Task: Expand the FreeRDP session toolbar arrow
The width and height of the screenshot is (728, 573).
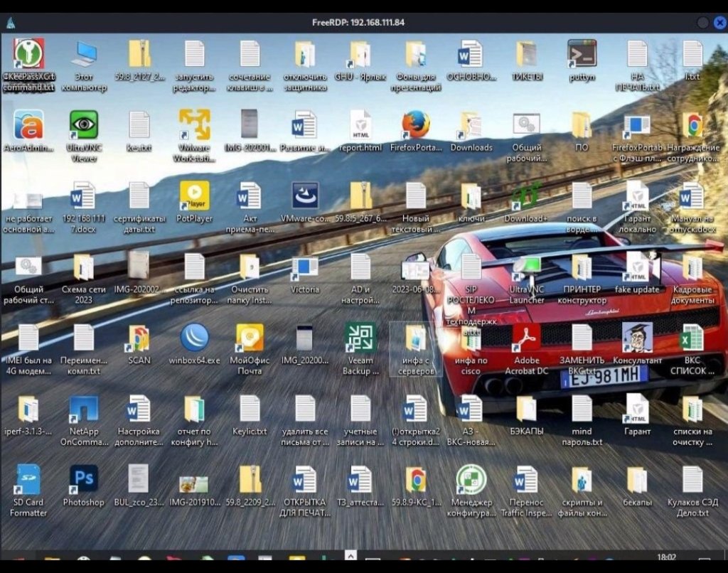Action: point(350,555)
